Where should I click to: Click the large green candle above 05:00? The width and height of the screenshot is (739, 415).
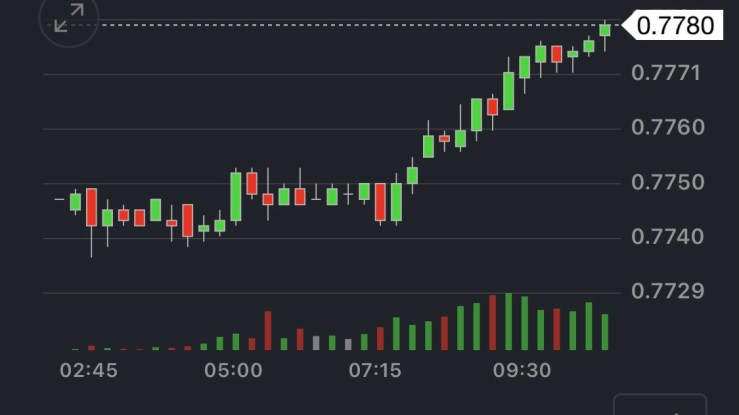click(236, 196)
